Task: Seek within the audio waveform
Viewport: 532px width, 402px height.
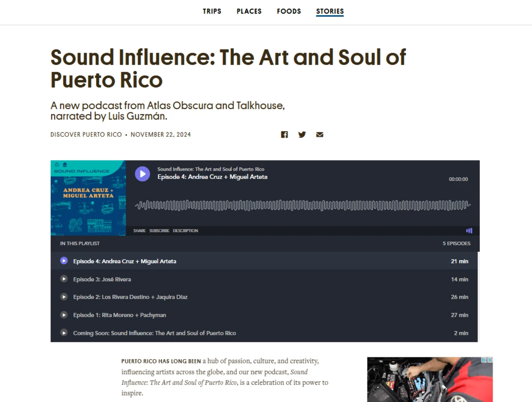Action: (x=303, y=205)
